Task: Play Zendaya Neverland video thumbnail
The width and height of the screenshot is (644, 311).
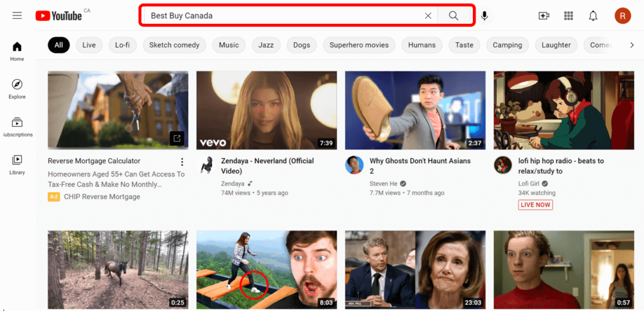Action: point(267,110)
